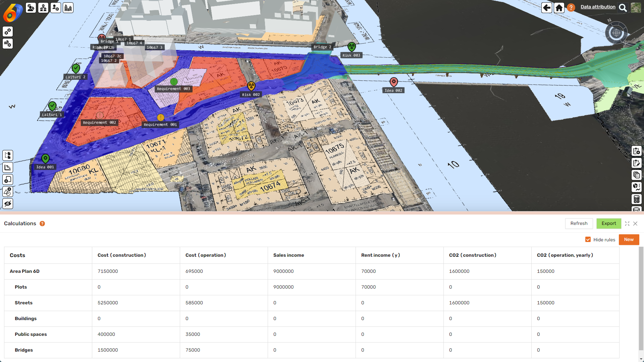The image size is (644, 362).
Task: Open the Data attribution link
Action: [598, 7]
